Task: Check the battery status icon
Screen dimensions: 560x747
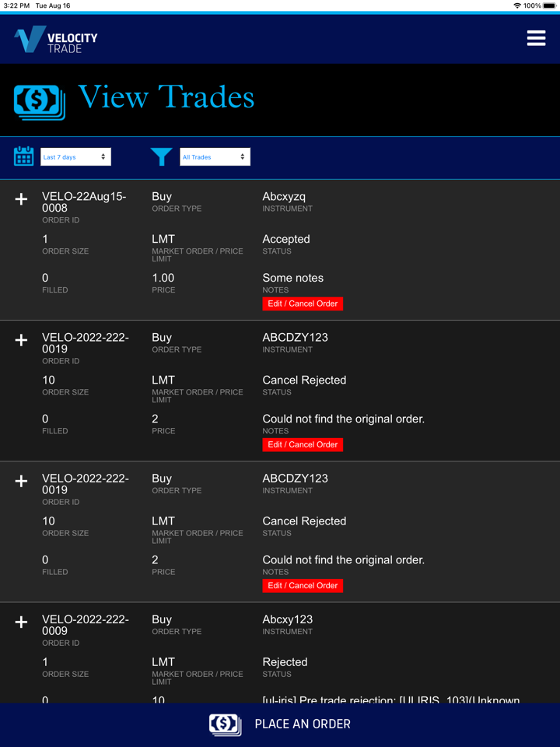Action: click(549, 5)
